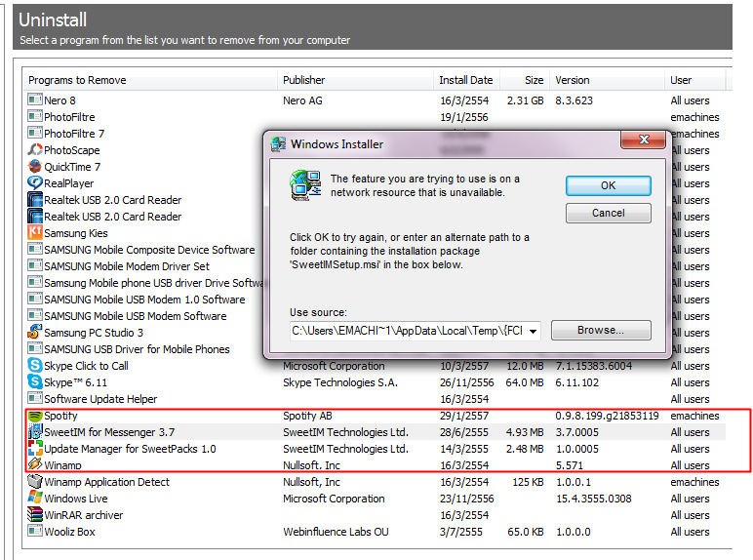This screenshot has width=753, height=560.
Task: Select SAMSUNG Mobile USB Modem Software row
Action: click(136, 316)
